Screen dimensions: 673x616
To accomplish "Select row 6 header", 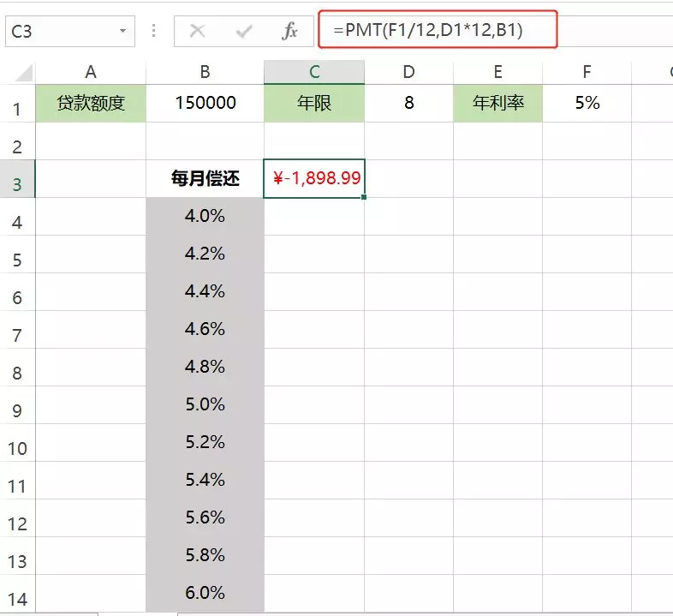I will coord(17,292).
